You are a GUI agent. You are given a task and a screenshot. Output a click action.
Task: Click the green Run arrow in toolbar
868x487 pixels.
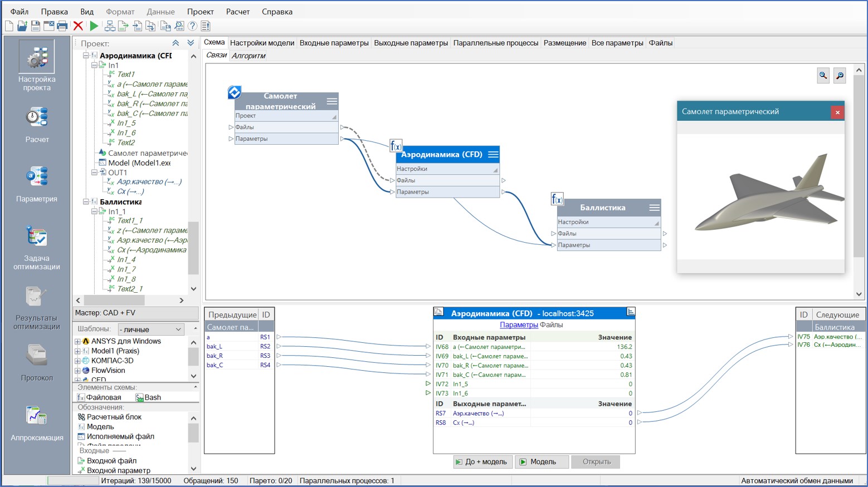coord(94,26)
